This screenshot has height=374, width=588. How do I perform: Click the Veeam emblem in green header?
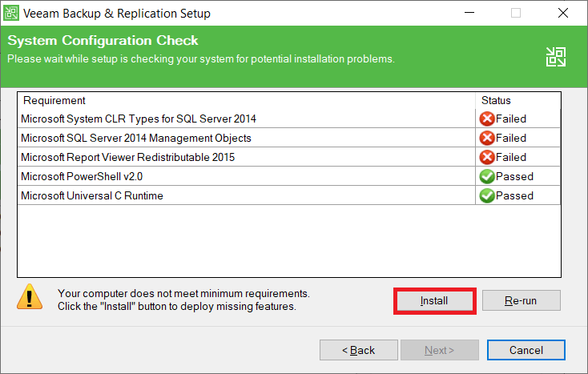556,56
